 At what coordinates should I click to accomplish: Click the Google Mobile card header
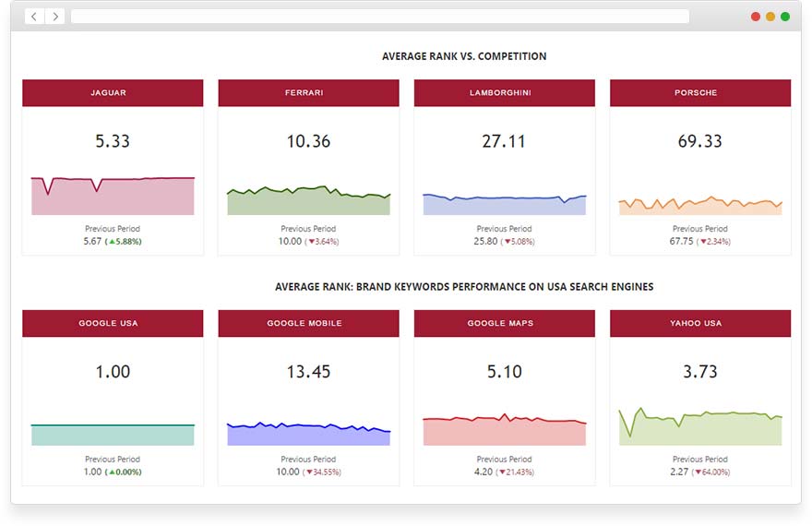coord(308,324)
